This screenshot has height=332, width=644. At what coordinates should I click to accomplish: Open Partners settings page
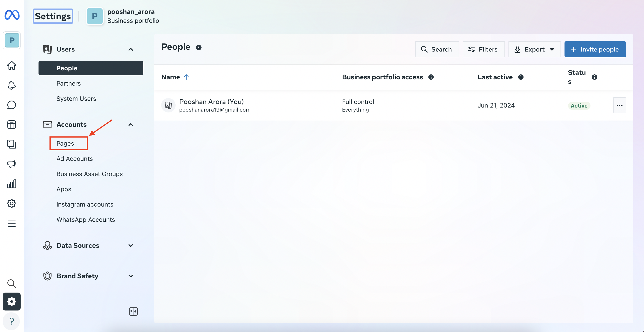(x=69, y=83)
